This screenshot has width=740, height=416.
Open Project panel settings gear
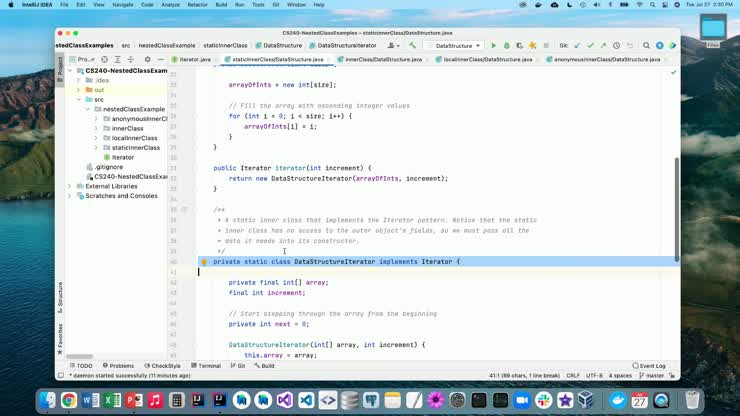(x=147, y=59)
